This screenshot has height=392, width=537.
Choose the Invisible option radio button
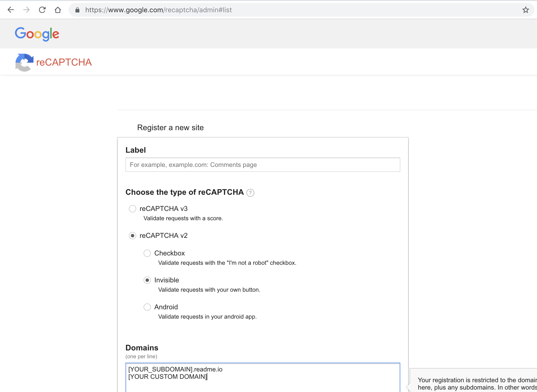pyautogui.click(x=147, y=280)
